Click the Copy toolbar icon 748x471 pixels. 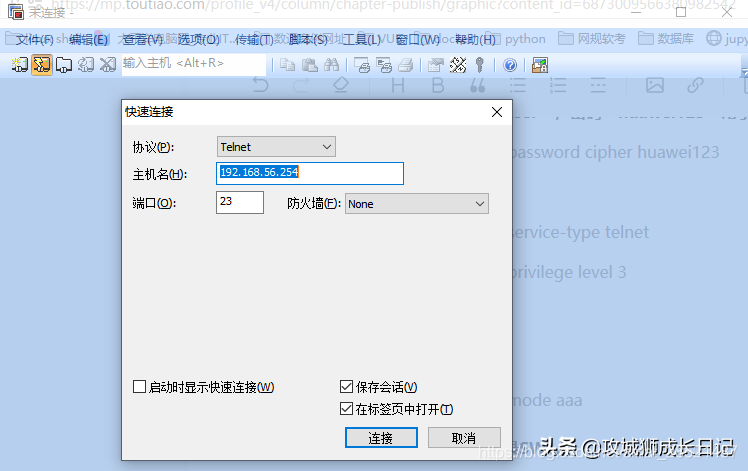(287, 65)
